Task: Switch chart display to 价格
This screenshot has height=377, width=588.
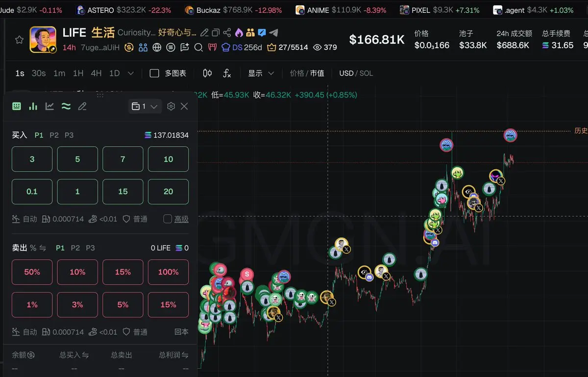Action: (x=297, y=73)
